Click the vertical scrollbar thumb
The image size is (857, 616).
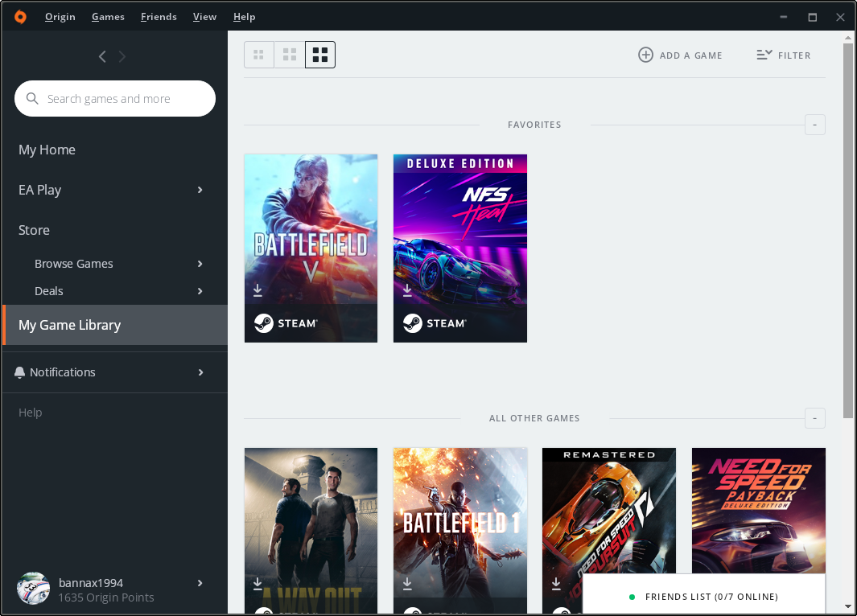coord(848,229)
